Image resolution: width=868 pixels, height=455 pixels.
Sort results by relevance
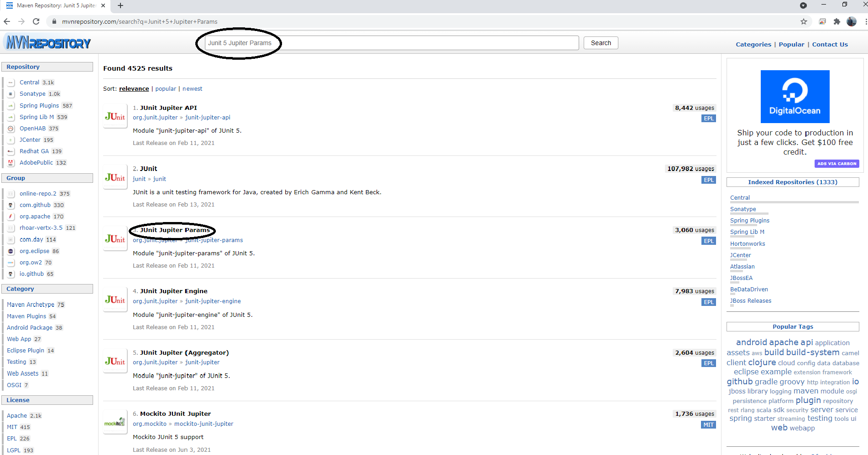point(134,88)
